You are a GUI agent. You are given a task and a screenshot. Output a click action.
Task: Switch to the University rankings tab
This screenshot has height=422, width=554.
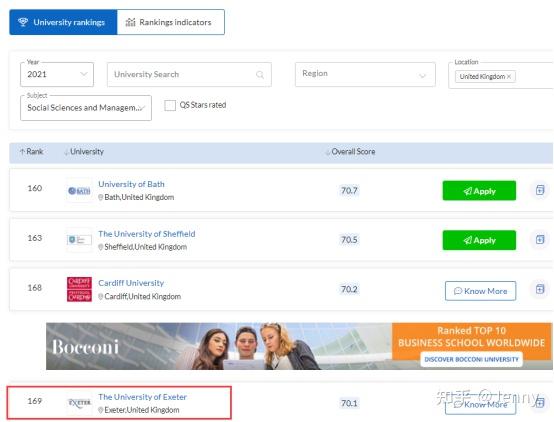point(63,22)
